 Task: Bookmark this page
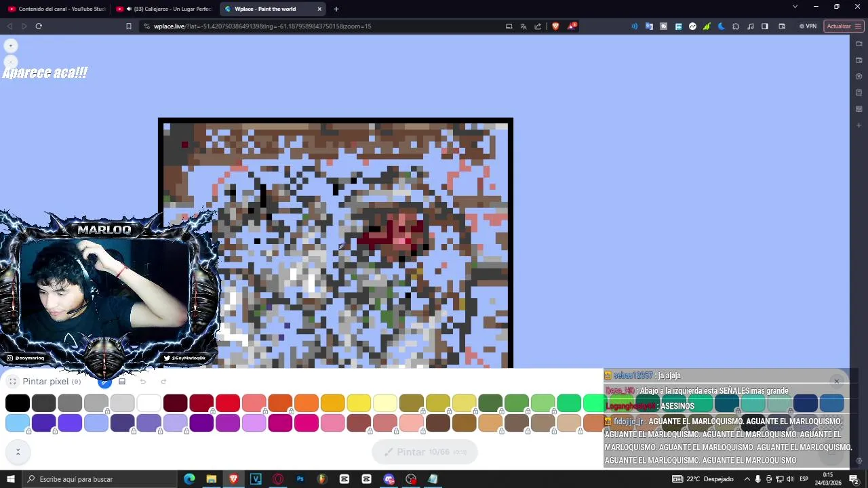click(x=128, y=26)
